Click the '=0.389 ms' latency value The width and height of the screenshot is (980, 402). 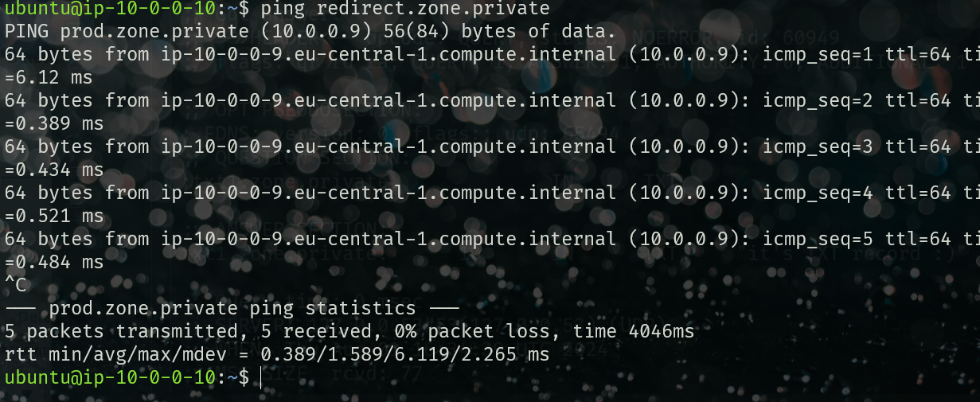click(x=54, y=124)
